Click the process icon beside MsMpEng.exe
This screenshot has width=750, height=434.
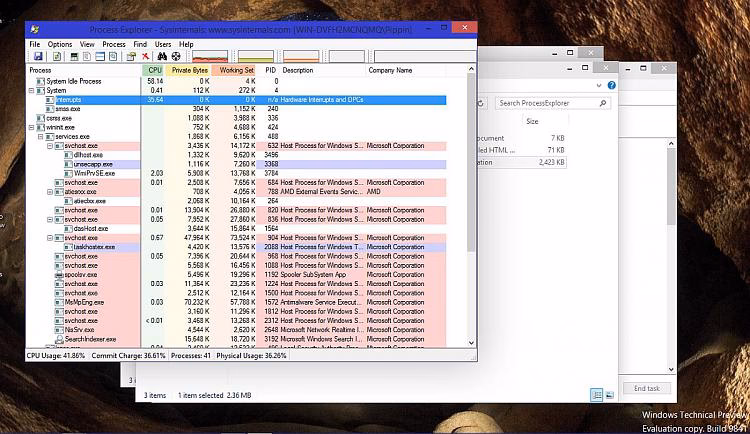click(59, 302)
